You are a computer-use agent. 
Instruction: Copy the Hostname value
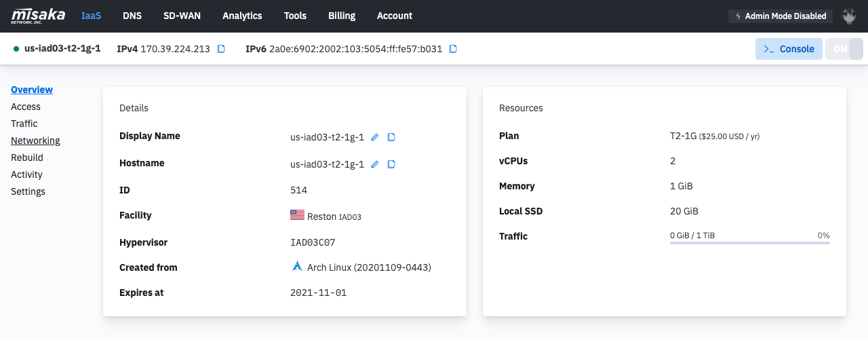(391, 164)
